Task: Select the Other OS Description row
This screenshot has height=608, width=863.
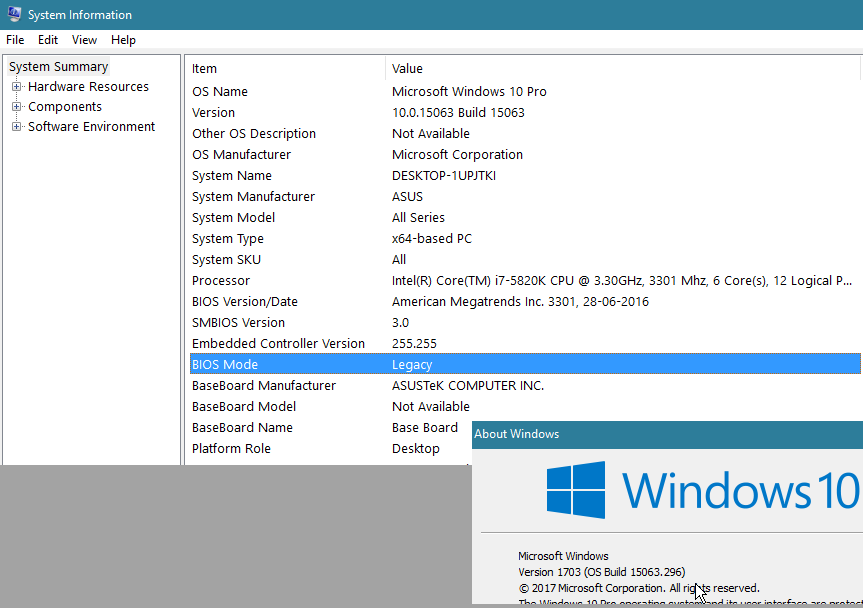Action: [x=525, y=133]
